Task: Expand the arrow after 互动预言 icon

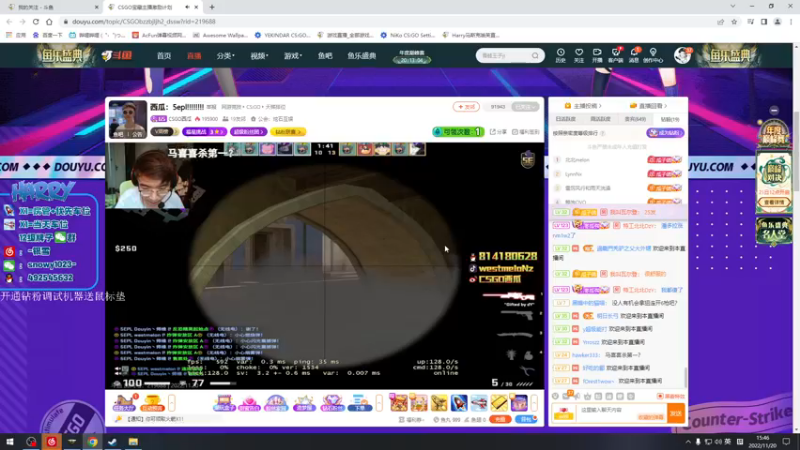Action: coord(171,403)
